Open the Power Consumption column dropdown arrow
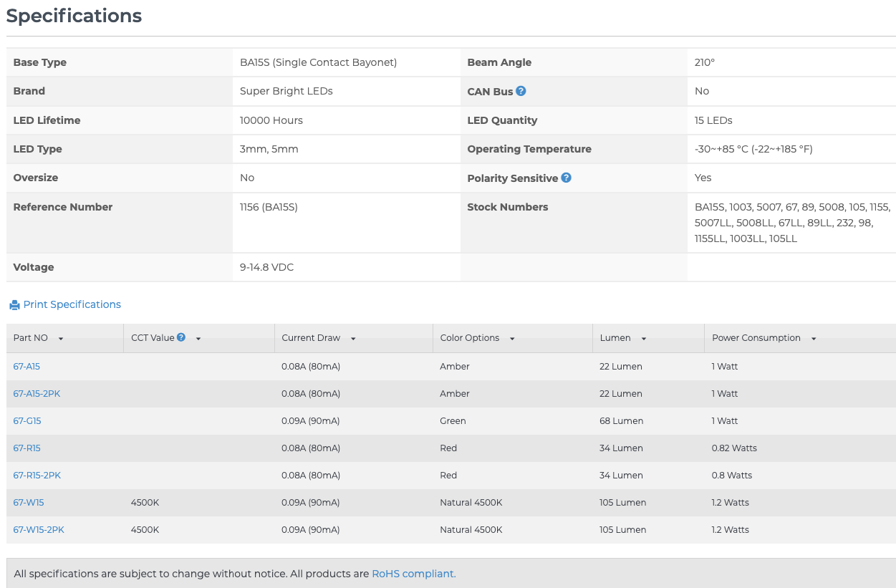The image size is (896, 588). tap(814, 339)
